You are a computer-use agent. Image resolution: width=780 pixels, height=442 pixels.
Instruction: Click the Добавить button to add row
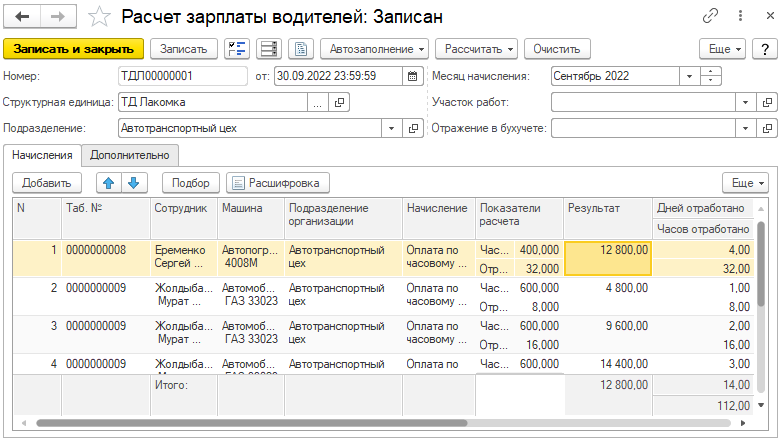click(x=47, y=182)
